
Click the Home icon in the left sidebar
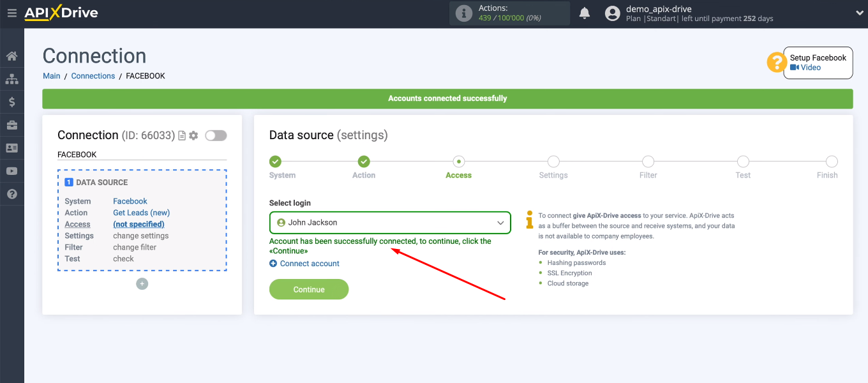tap(11, 56)
